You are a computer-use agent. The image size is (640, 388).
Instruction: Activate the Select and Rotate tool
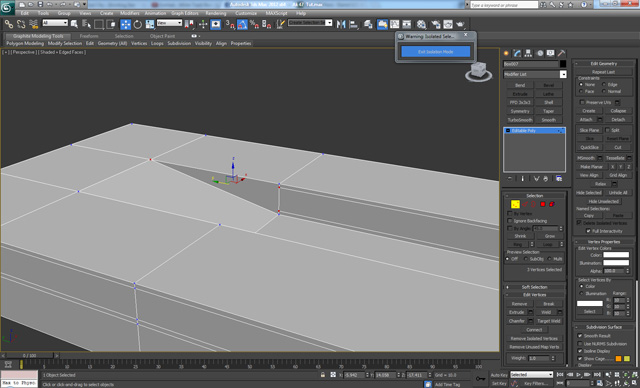[x=138, y=24]
